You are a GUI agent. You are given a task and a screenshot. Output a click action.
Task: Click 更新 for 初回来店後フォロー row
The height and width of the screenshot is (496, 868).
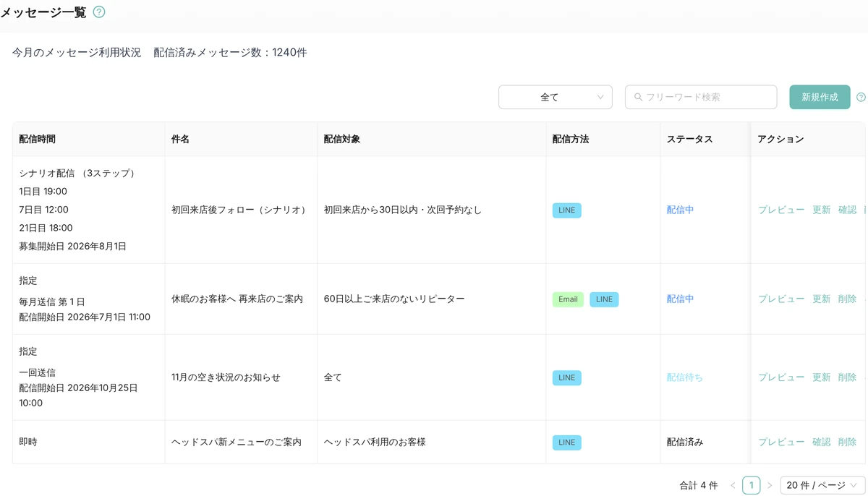pos(822,210)
